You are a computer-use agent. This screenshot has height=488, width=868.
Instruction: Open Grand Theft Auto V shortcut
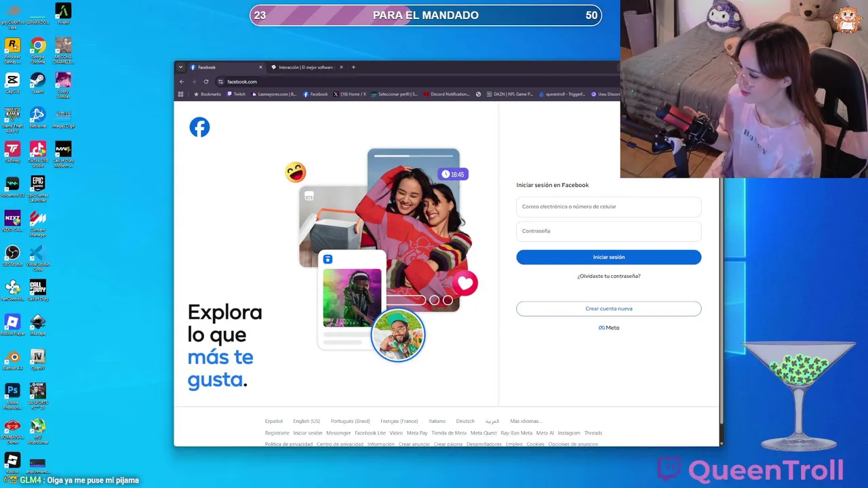click(x=12, y=120)
